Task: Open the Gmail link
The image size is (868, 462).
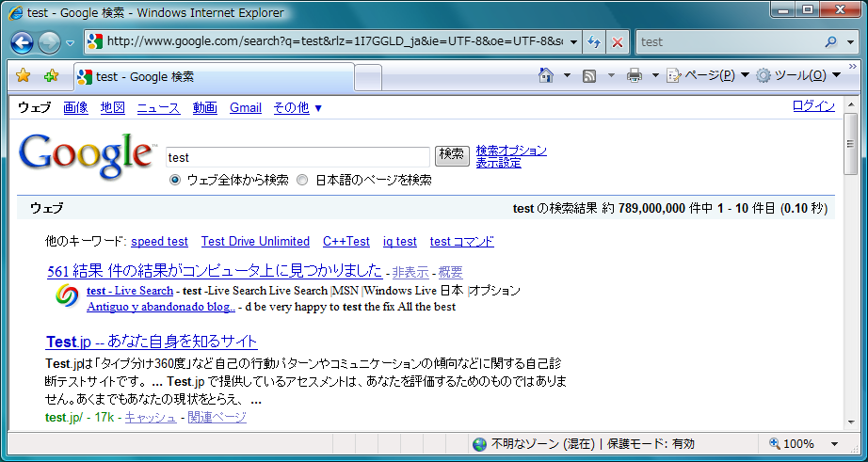Action: pyautogui.click(x=245, y=107)
